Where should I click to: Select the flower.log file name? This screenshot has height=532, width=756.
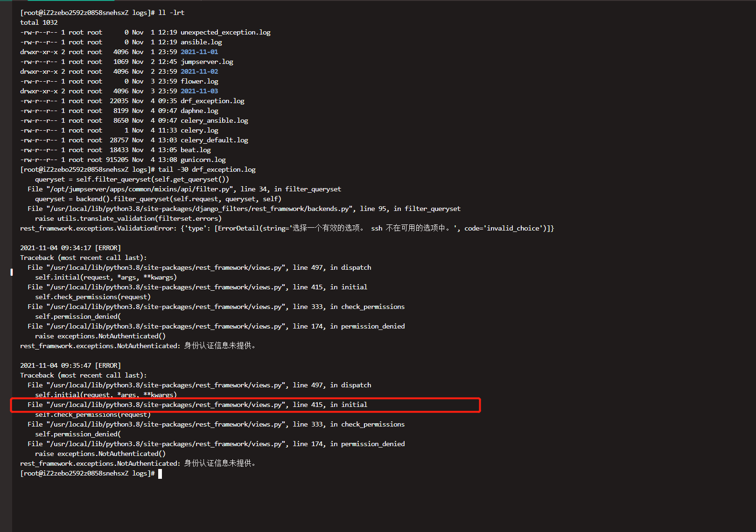(x=199, y=81)
